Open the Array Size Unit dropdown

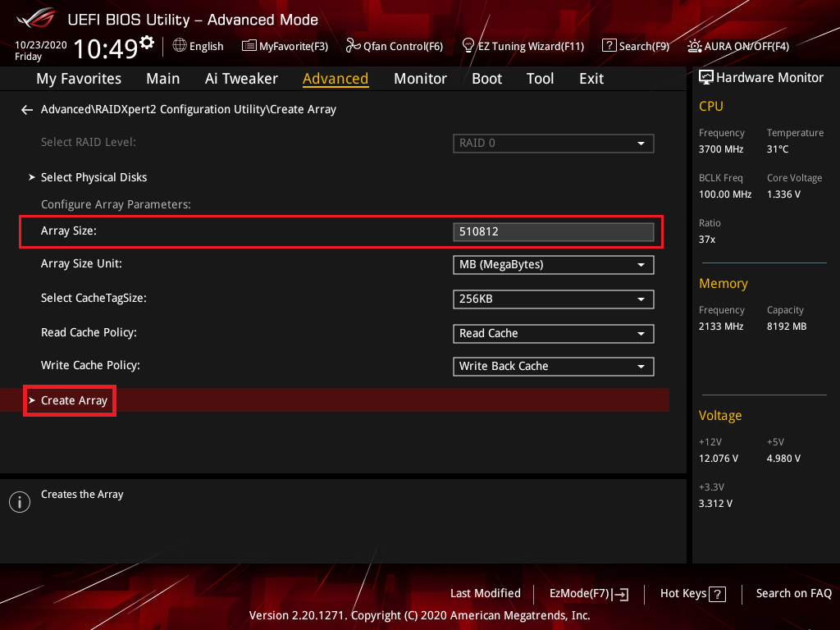point(553,265)
